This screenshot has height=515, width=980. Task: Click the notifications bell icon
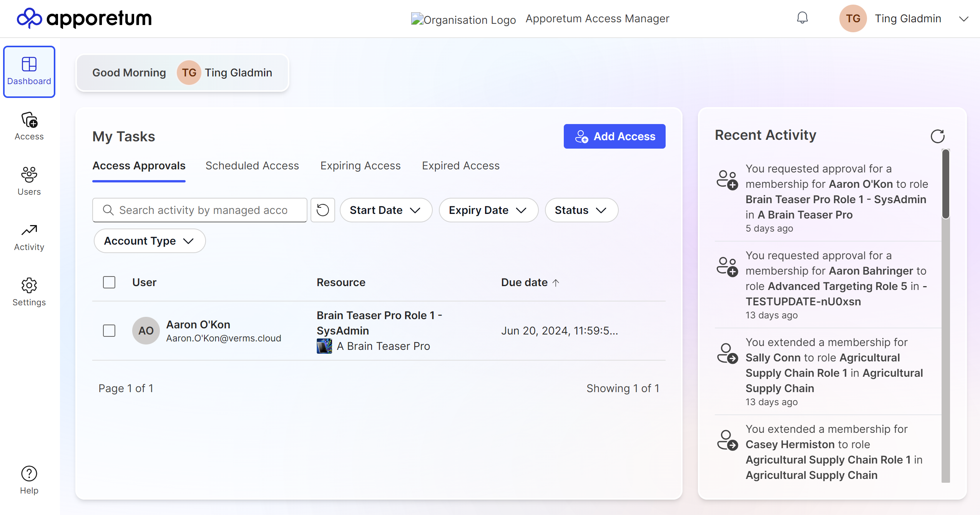coord(802,18)
